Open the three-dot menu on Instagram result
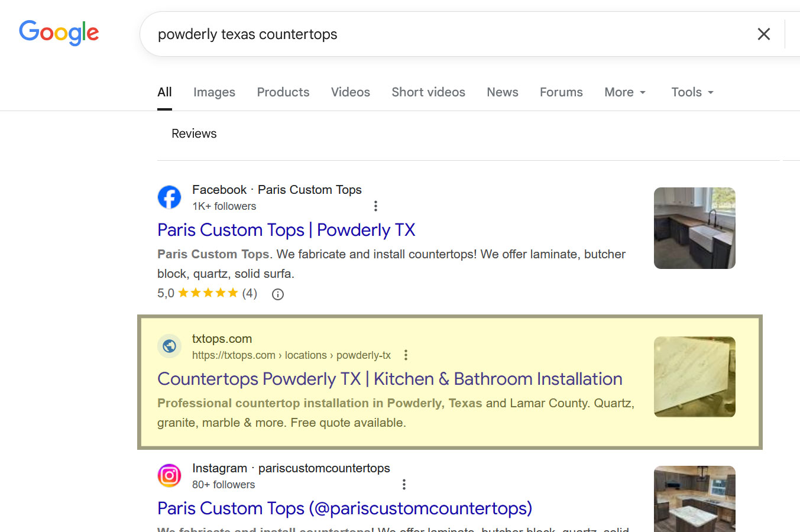 tap(404, 484)
